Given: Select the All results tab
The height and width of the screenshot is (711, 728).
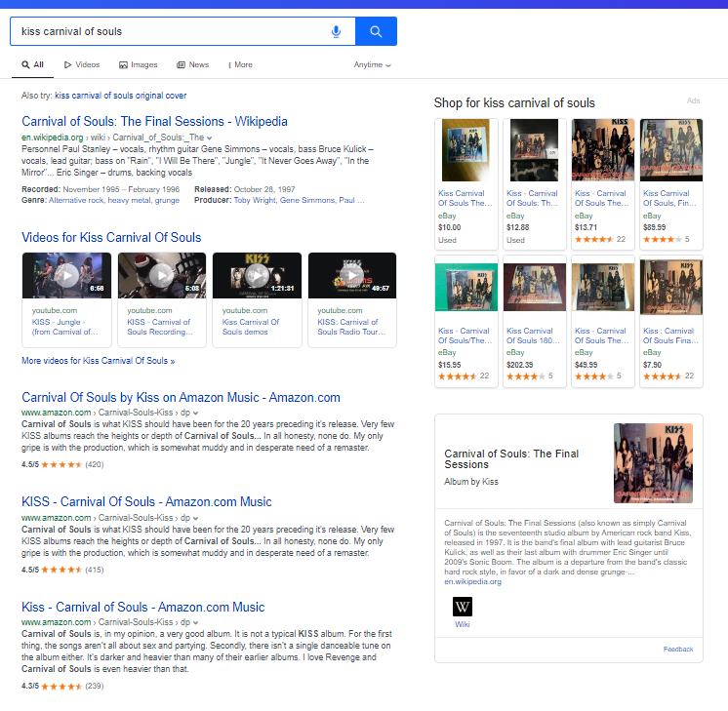Looking at the screenshot, I should pyautogui.click(x=33, y=65).
